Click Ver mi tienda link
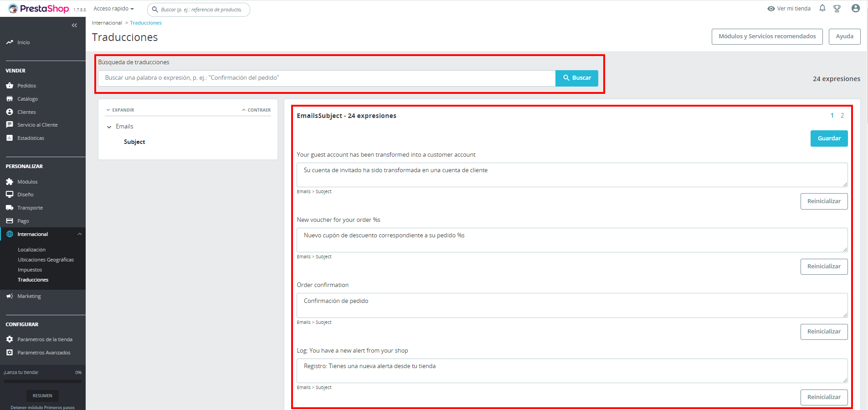Image resolution: width=868 pixels, height=410 pixels. [794, 9]
